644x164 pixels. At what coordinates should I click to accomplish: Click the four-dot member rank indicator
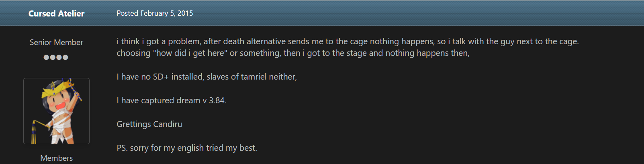[56, 57]
